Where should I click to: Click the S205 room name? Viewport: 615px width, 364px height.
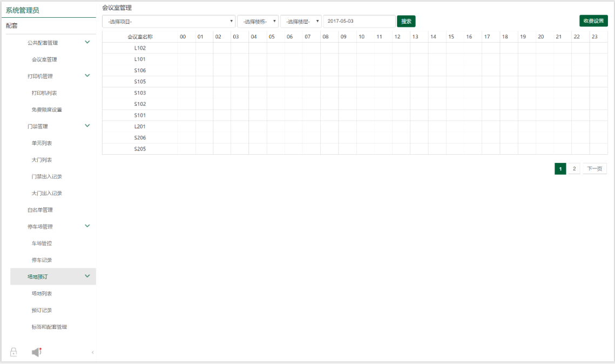pyautogui.click(x=140, y=149)
